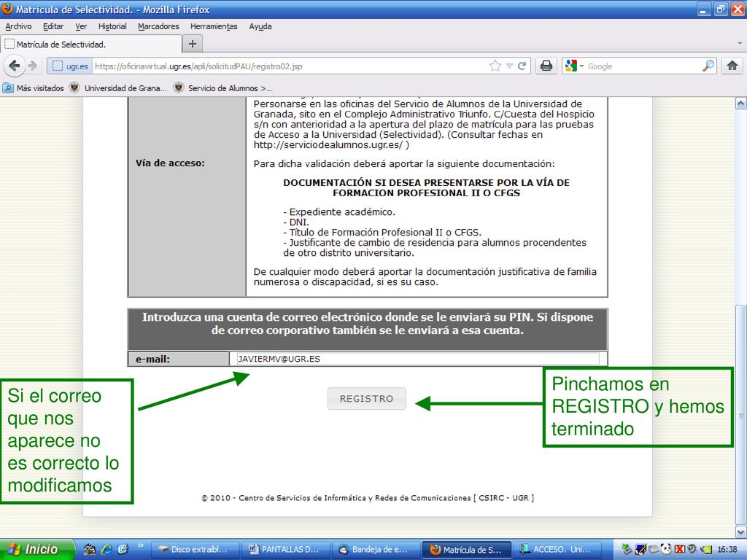Click the vertical scrollbar thumb

(x=741, y=414)
